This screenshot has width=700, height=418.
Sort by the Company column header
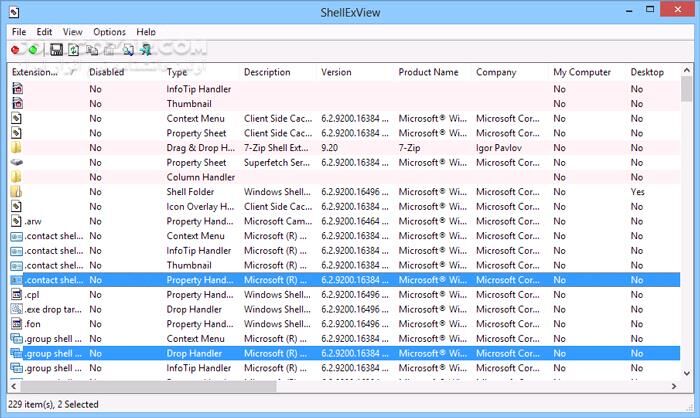point(496,72)
